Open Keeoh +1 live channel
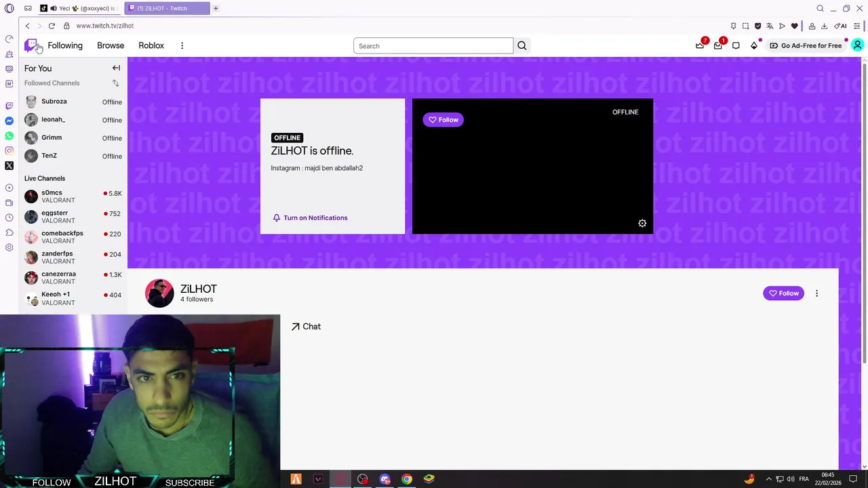Screen dimensions: 868x488 click(73, 298)
